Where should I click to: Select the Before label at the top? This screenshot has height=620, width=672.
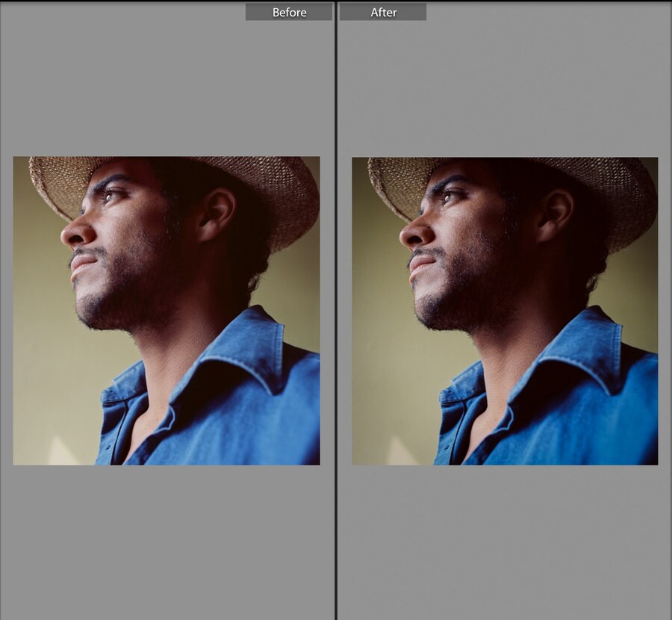pyautogui.click(x=289, y=11)
